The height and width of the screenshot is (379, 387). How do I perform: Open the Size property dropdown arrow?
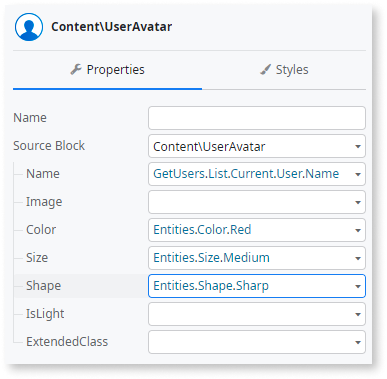(358, 258)
